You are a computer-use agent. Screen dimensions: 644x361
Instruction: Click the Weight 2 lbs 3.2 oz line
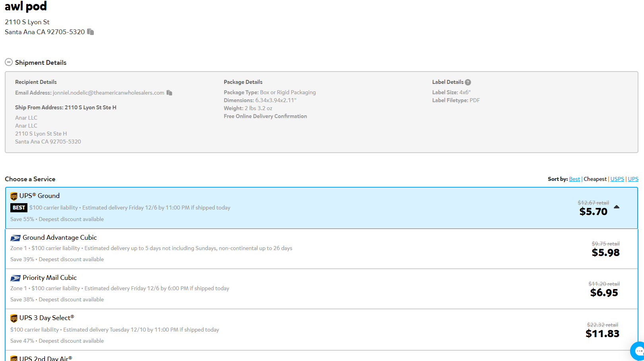tap(248, 108)
